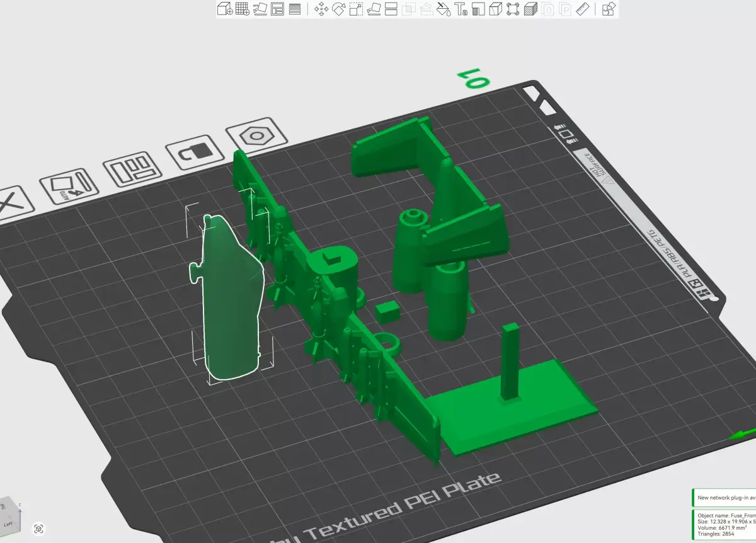Select the Scale tool
The height and width of the screenshot is (543, 756).
[356, 9]
